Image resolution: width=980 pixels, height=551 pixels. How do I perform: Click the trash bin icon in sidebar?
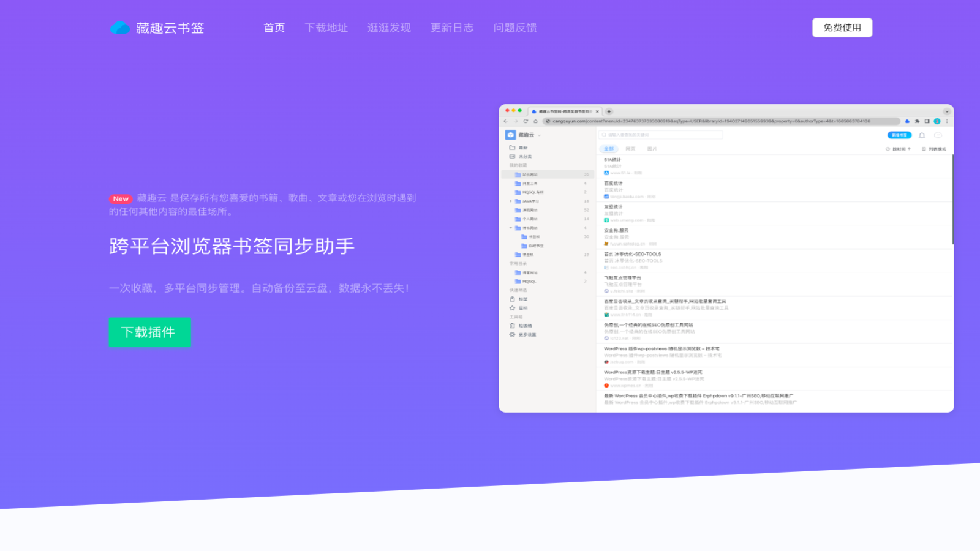tap(512, 326)
